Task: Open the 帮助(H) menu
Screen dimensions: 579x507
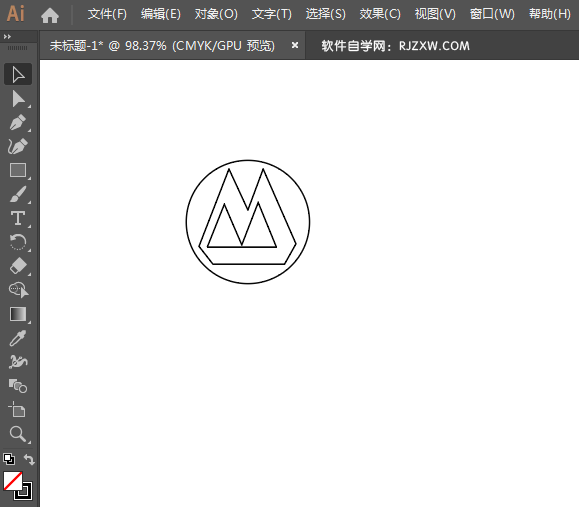Action: [x=549, y=14]
